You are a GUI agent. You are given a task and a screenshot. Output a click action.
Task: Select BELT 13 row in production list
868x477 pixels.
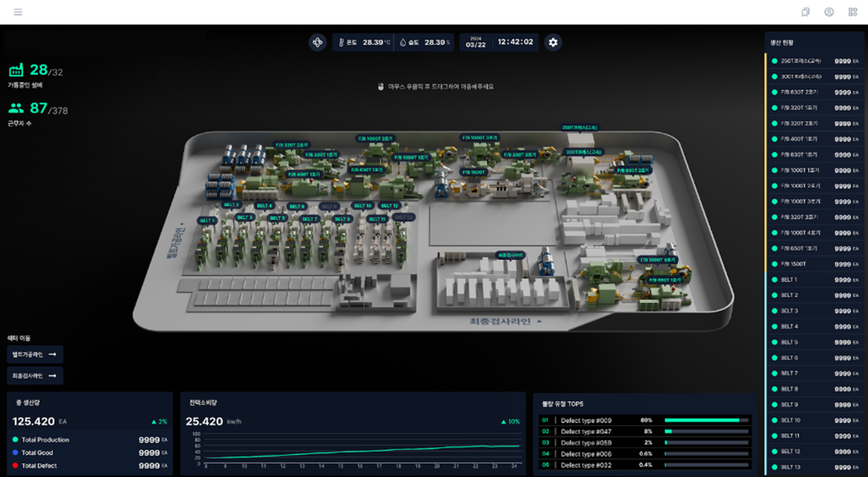(814, 467)
